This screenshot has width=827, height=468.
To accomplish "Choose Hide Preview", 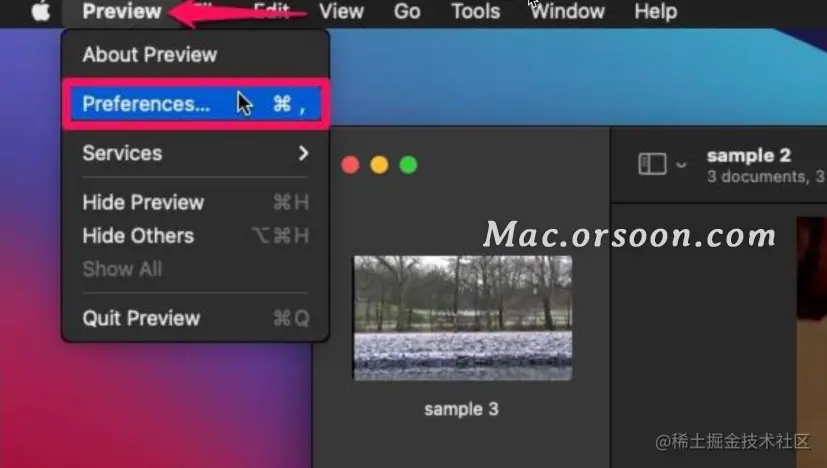I will coord(196,202).
